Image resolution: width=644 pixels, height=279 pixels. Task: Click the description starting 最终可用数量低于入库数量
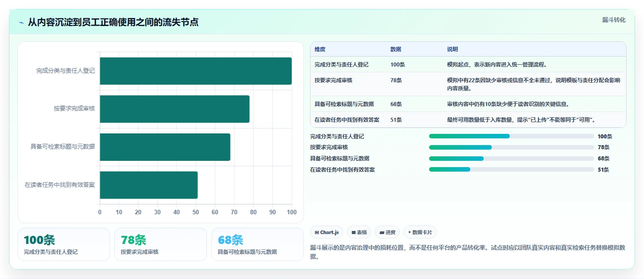click(521, 120)
